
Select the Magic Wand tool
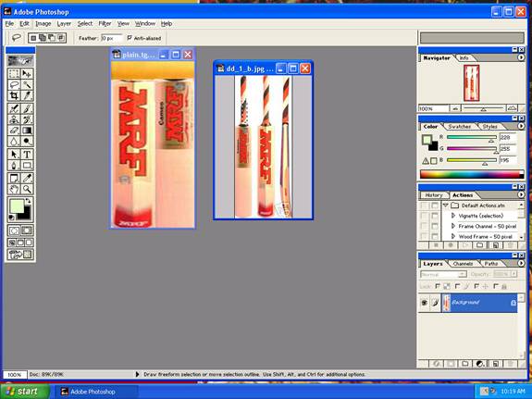click(27, 84)
